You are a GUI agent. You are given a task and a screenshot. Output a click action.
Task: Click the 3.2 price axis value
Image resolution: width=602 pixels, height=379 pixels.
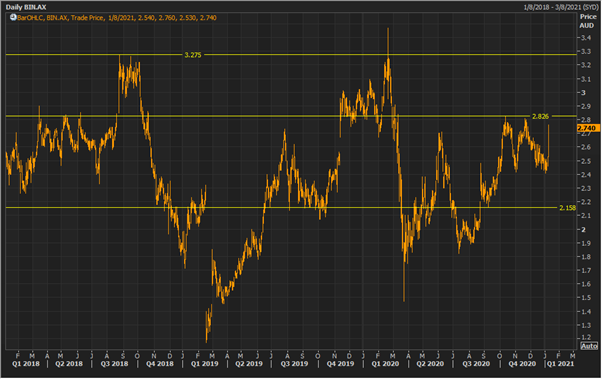click(x=585, y=65)
